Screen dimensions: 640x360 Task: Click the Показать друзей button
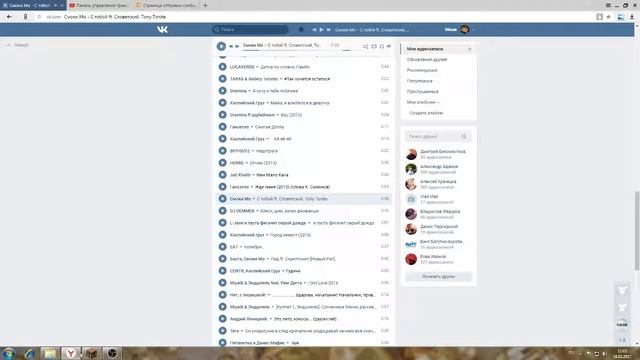pos(438,276)
